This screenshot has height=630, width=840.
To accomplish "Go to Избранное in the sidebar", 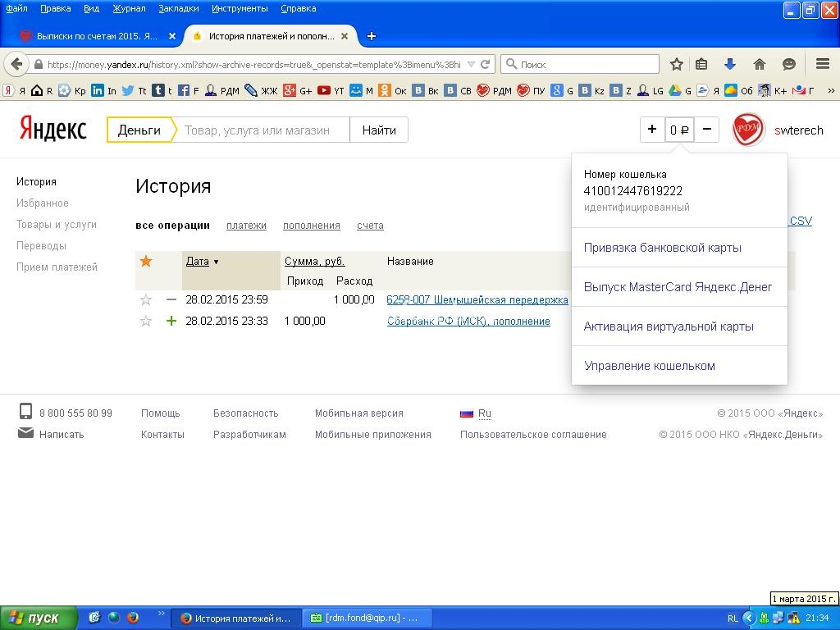I will 43,203.
